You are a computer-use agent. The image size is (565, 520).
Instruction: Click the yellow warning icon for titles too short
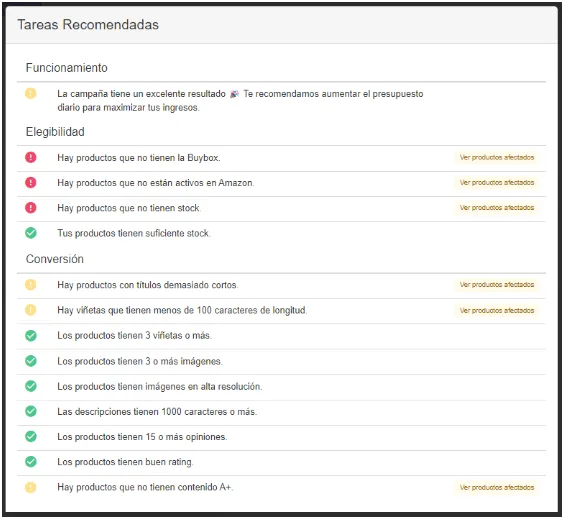coord(31,285)
